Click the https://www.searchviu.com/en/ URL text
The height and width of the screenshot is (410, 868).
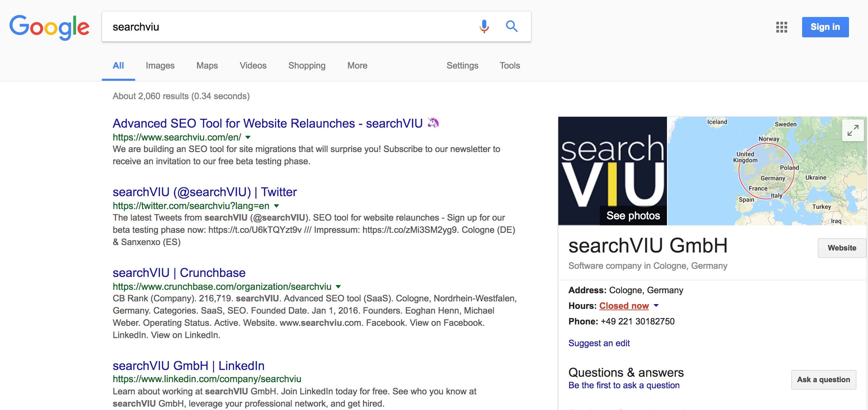tap(177, 137)
